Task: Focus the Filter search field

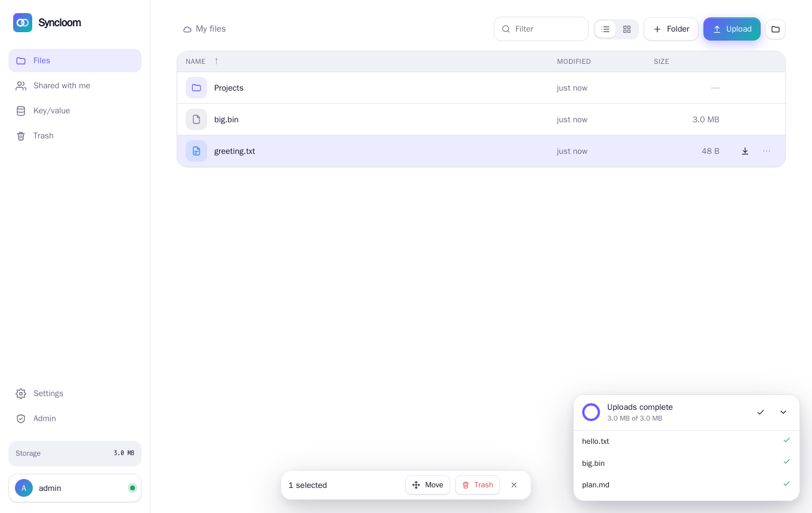Action: coord(541,29)
